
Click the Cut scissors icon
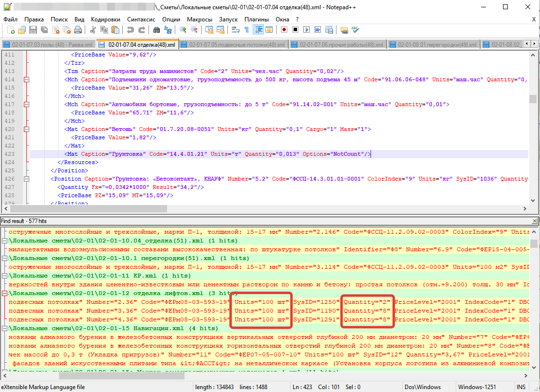93,30
